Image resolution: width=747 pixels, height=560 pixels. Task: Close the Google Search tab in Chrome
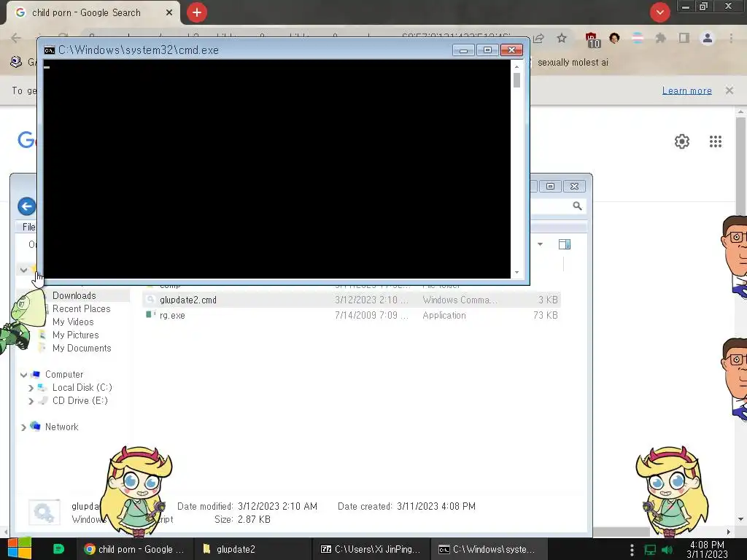(x=169, y=12)
